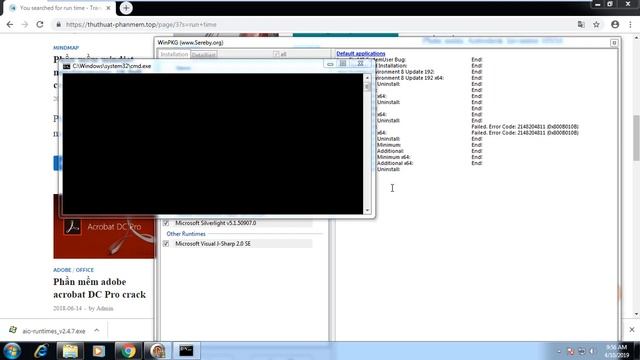Switch to the Installation tab in WinPKG
Viewport: 640px width, 360px height.
point(174,54)
